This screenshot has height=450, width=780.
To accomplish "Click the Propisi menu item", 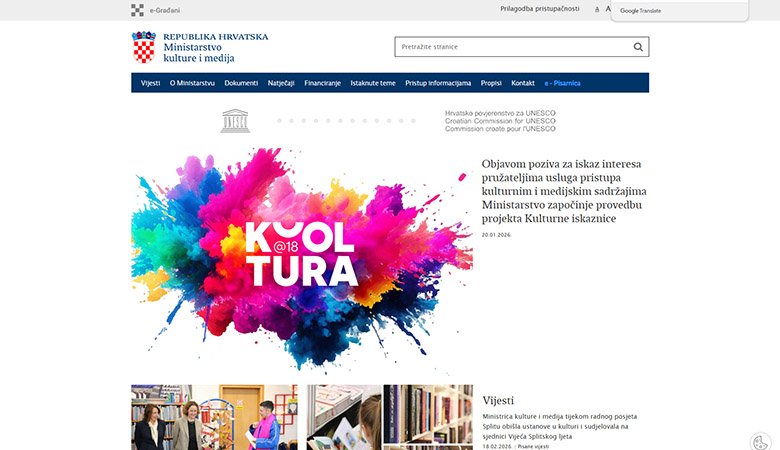I will [x=491, y=83].
